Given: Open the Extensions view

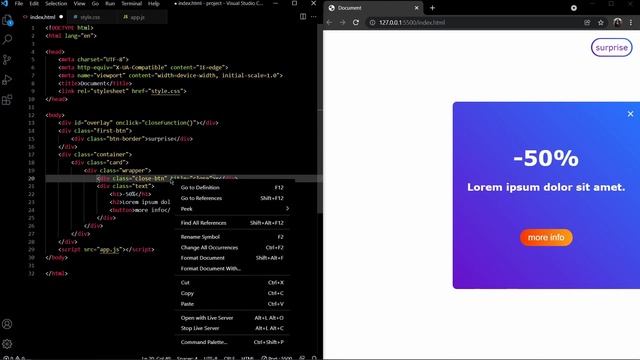Looking at the screenshot, I should click(7, 100).
